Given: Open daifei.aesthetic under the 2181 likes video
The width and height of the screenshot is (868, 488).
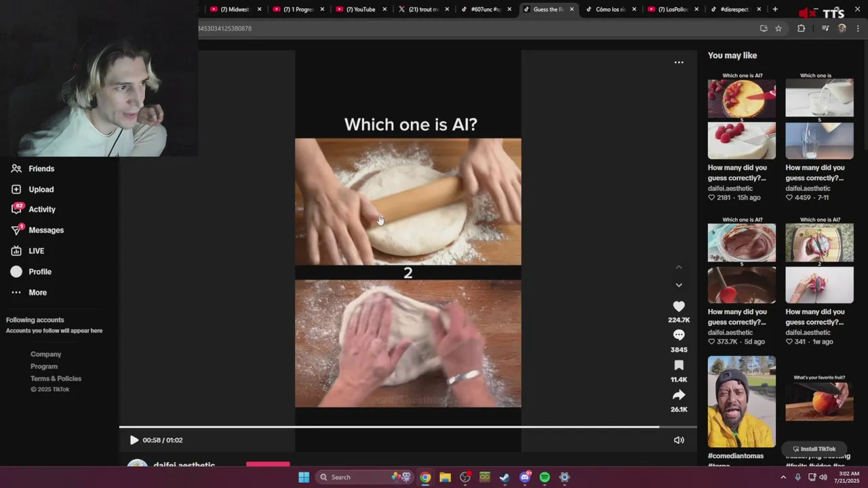Looking at the screenshot, I should pos(730,188).
